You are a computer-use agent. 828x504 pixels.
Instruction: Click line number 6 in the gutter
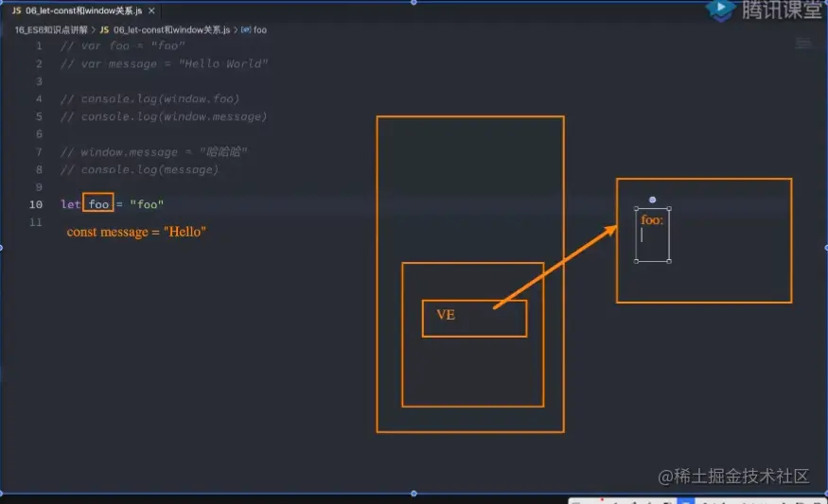[x=39, y=134]
